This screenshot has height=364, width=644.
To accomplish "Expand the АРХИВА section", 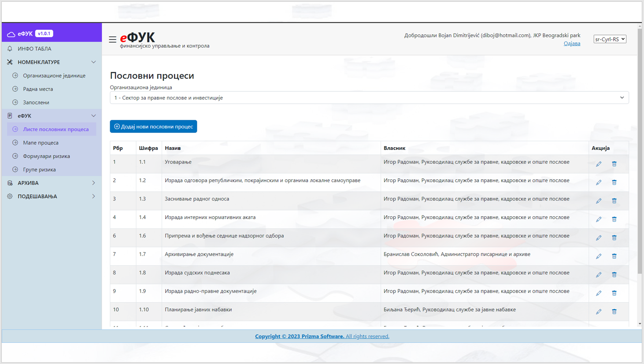I will click(93, 182).
